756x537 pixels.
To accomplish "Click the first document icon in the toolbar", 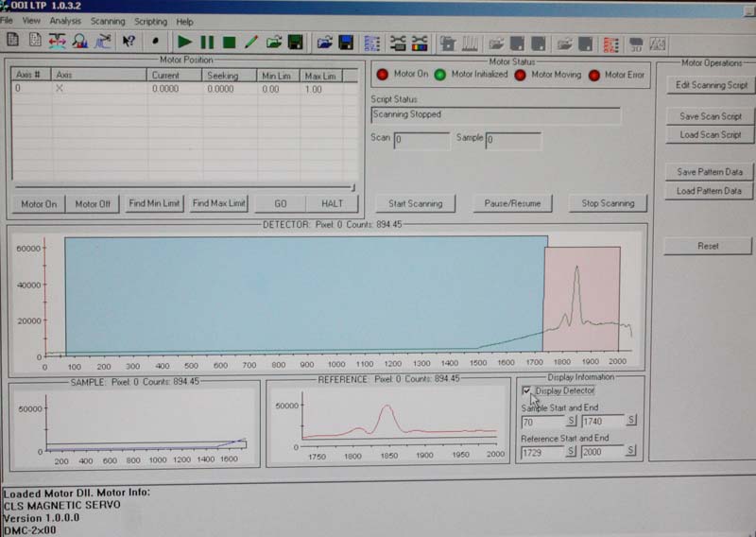I will pos(13,40).
